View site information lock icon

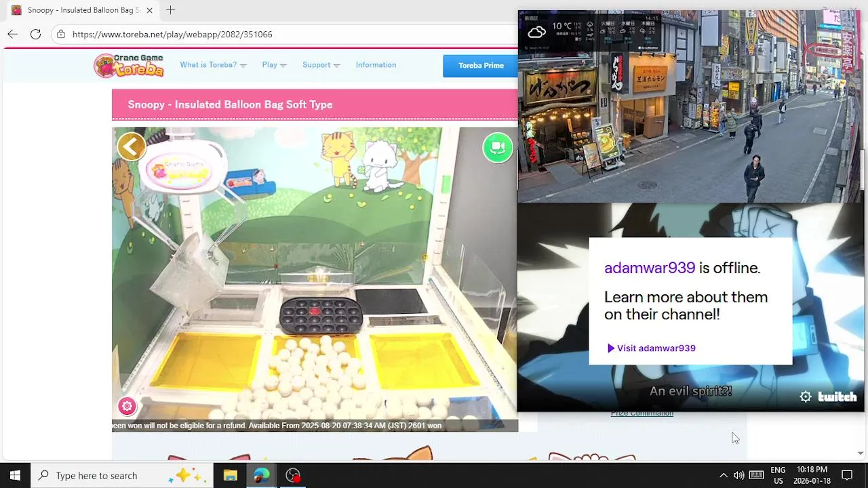61,34
